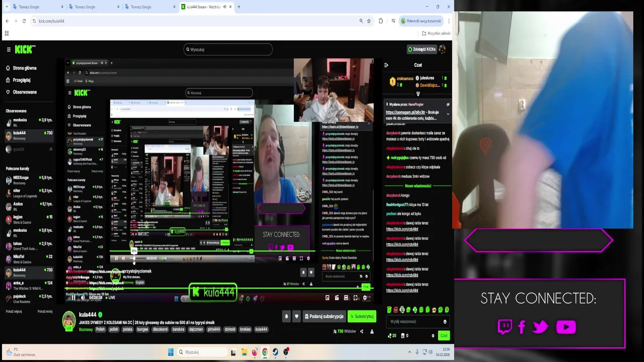Open Steam from the taskbar

tap(275, 352)
